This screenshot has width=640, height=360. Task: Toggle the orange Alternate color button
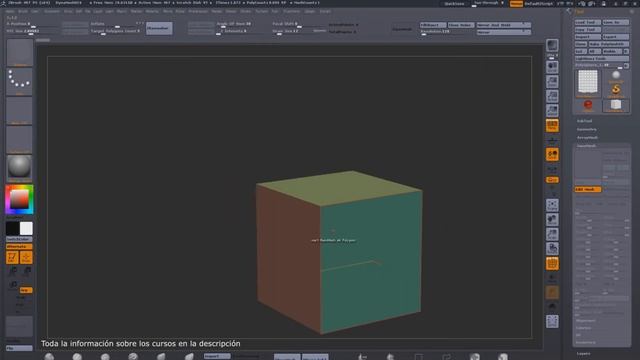(x=19, y=247)
